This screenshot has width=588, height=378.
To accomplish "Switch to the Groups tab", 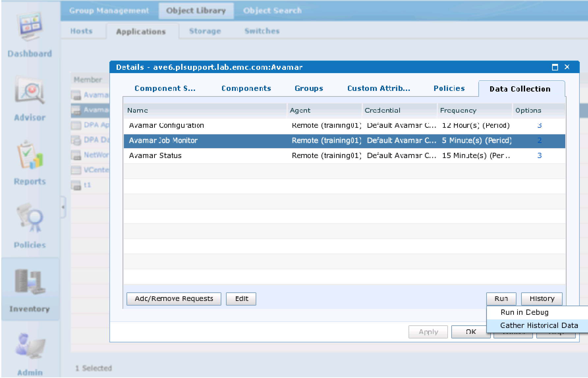I will pos(308,88).
